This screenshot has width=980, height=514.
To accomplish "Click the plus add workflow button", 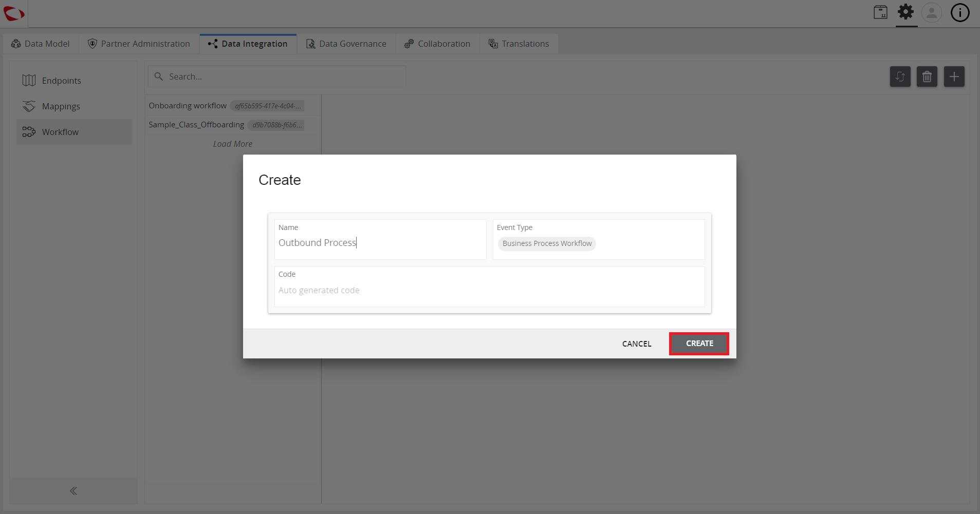I will (954, 77).
